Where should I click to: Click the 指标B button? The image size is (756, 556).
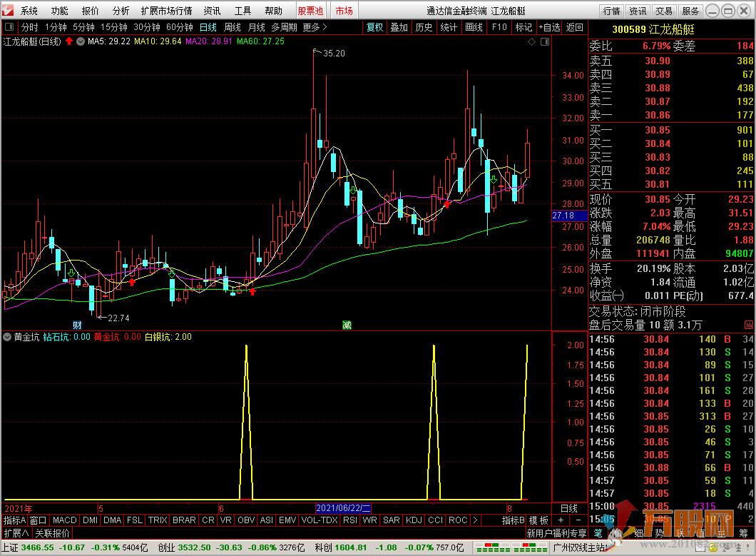pyautogui.click(x=514, y=520)
